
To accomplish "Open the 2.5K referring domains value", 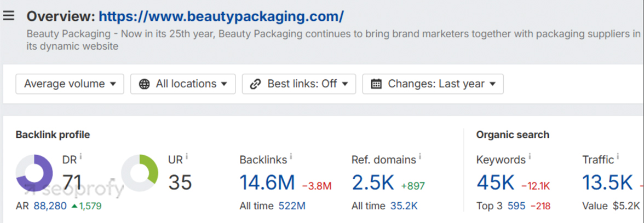I will pos(373,183).
